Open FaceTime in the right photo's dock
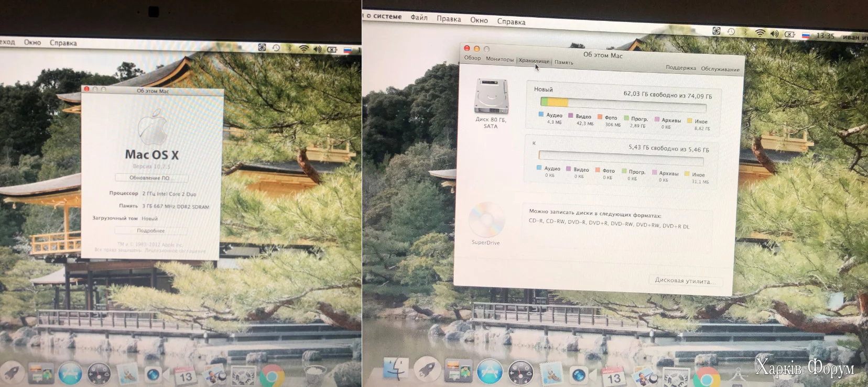 click(x=579, y=375)
